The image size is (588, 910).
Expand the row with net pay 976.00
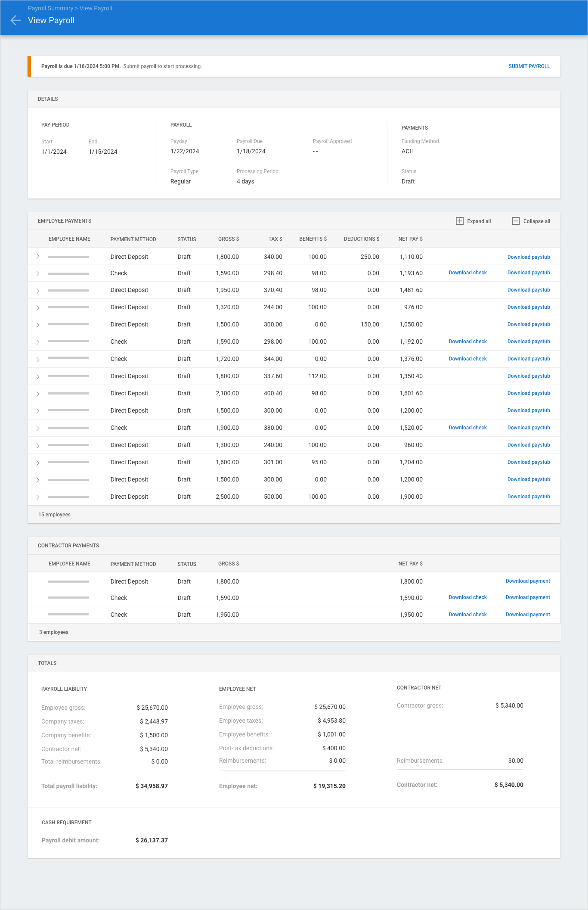click(x=38, y=307)
